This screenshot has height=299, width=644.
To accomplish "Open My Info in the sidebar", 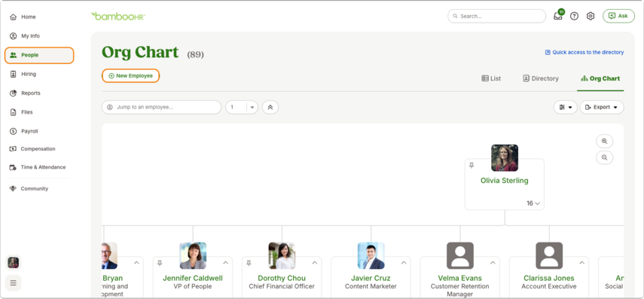I will pyautogui.click(x=25, y=35).
